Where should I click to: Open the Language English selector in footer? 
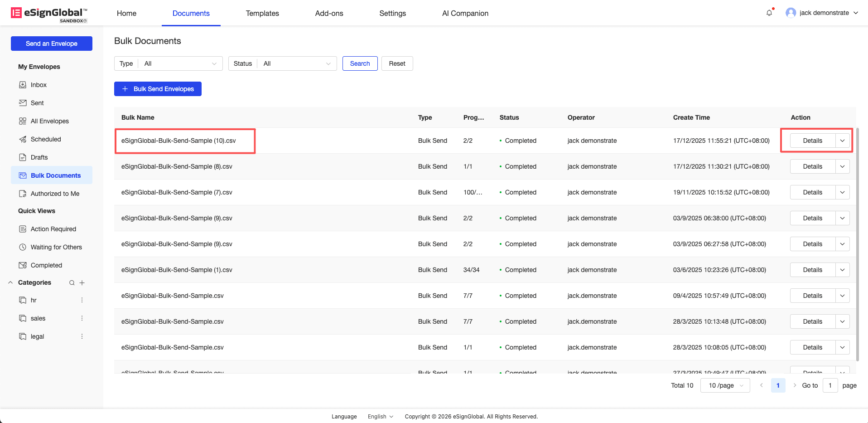380,417
